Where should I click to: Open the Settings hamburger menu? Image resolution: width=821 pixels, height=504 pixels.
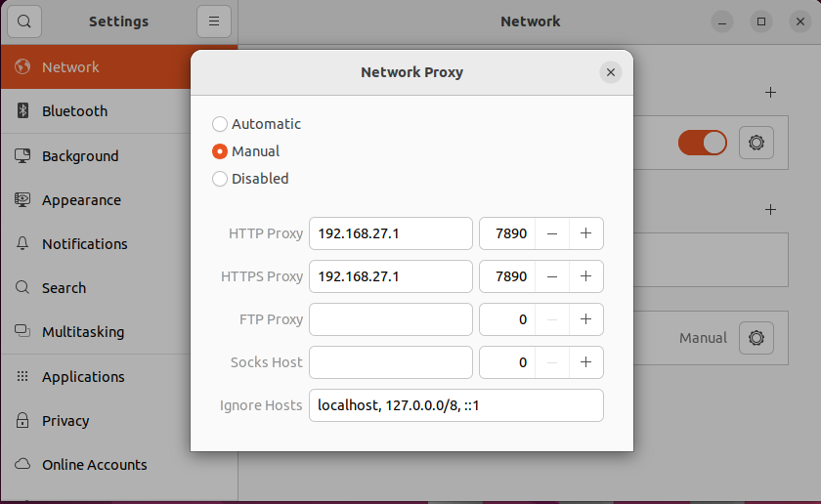(x=213, y=21)
